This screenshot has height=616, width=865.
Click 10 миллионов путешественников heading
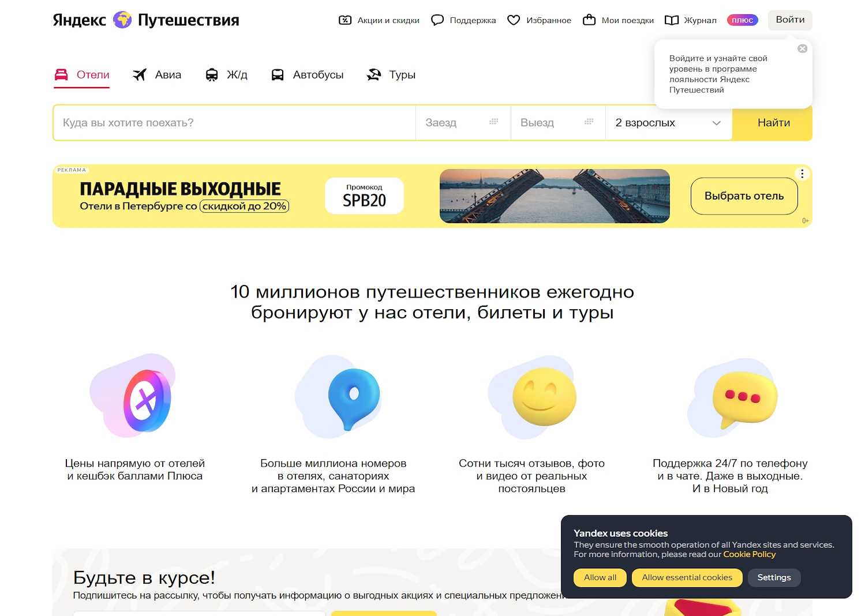tap(432, 302)
